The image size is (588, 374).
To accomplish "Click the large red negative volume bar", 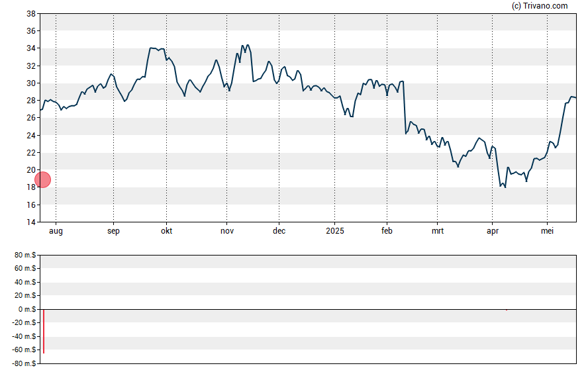I will 44,331.
